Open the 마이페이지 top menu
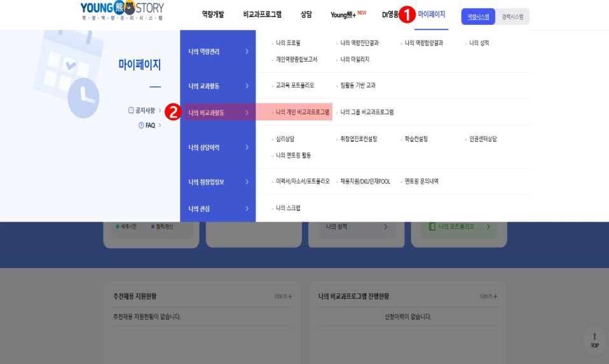Screen dimensions: 609x364 (x=431, y=15)
